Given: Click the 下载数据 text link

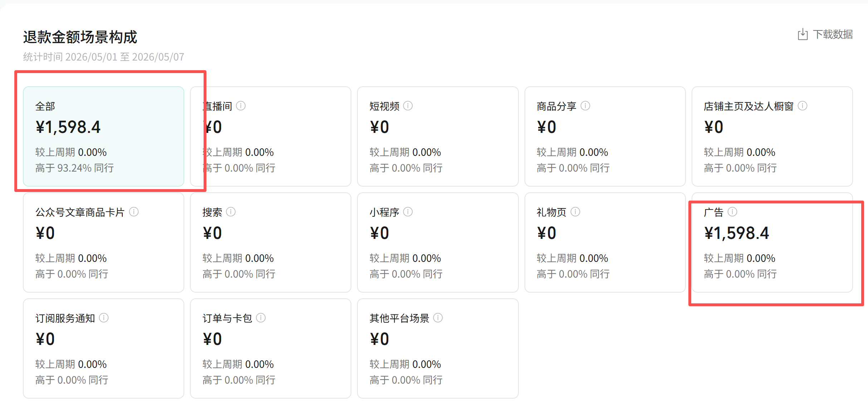Looking at the screenshot, I should point(833,34).
